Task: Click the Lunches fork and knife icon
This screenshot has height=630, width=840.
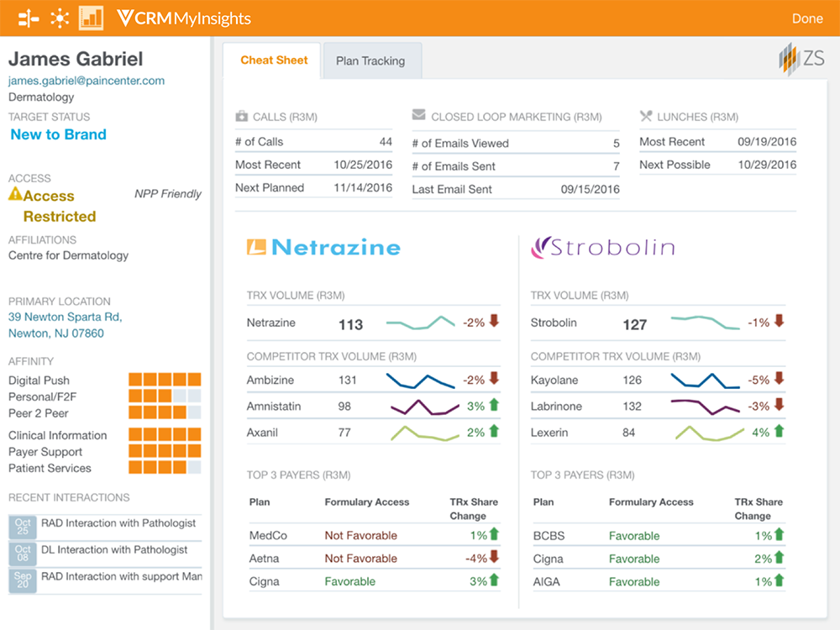Action: pos(646,117)
